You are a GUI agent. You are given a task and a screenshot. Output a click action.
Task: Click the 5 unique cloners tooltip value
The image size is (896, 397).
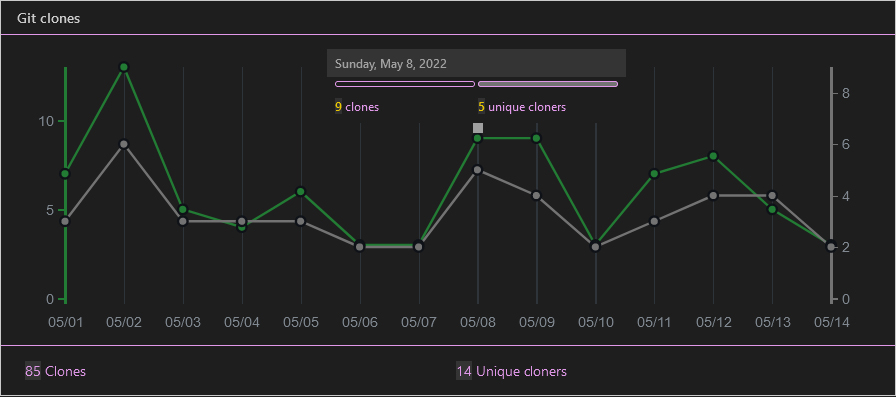[522, 107]
